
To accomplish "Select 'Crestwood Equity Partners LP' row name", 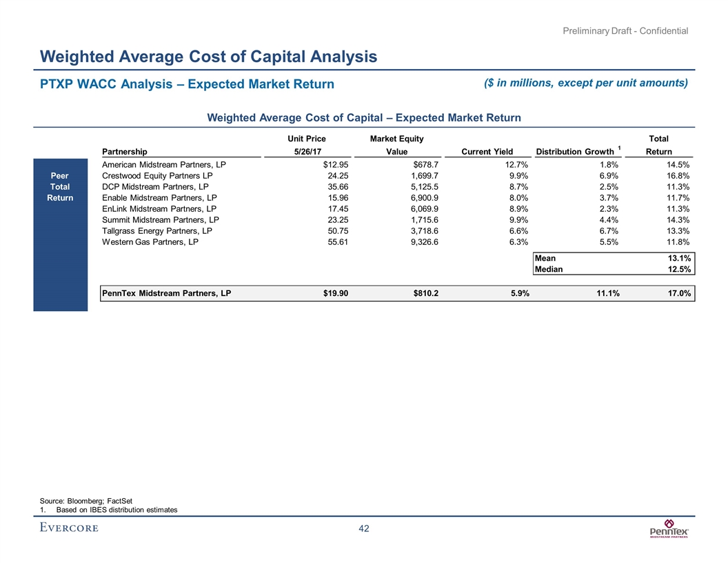I will (x=157, y=175).
